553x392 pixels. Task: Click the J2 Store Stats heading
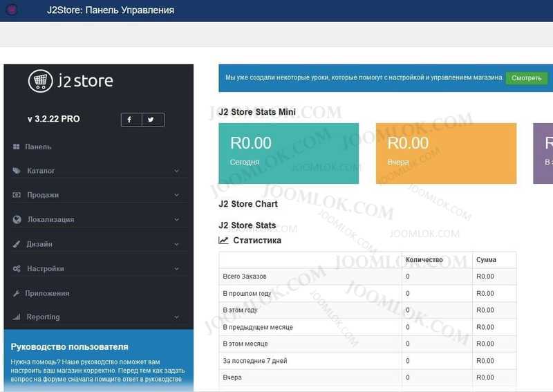pyautogui.click(x=247, y=225)
